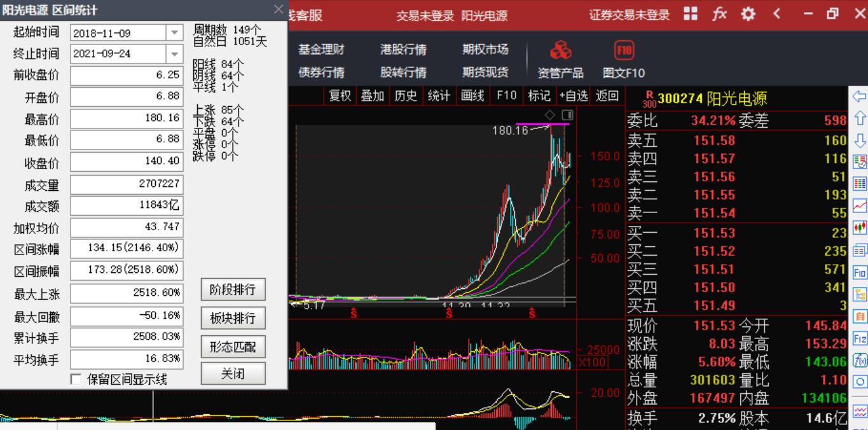Collapse the panel using the left chevron in title bar
This screenshot has width=868, height=430.
pos(776,14)
